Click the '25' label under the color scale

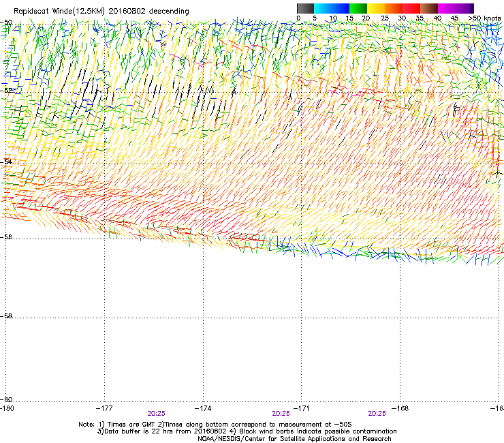tap(385, 18)
